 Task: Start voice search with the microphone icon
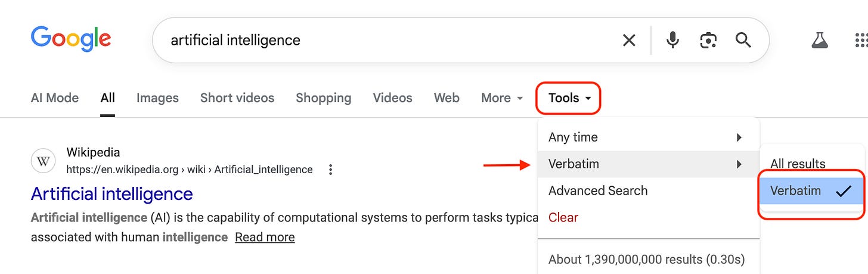tap(672, 40)
